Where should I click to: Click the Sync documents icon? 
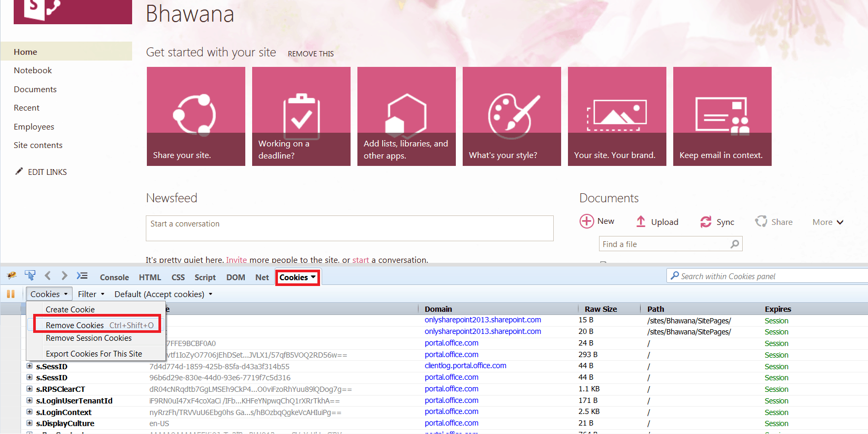706,222
